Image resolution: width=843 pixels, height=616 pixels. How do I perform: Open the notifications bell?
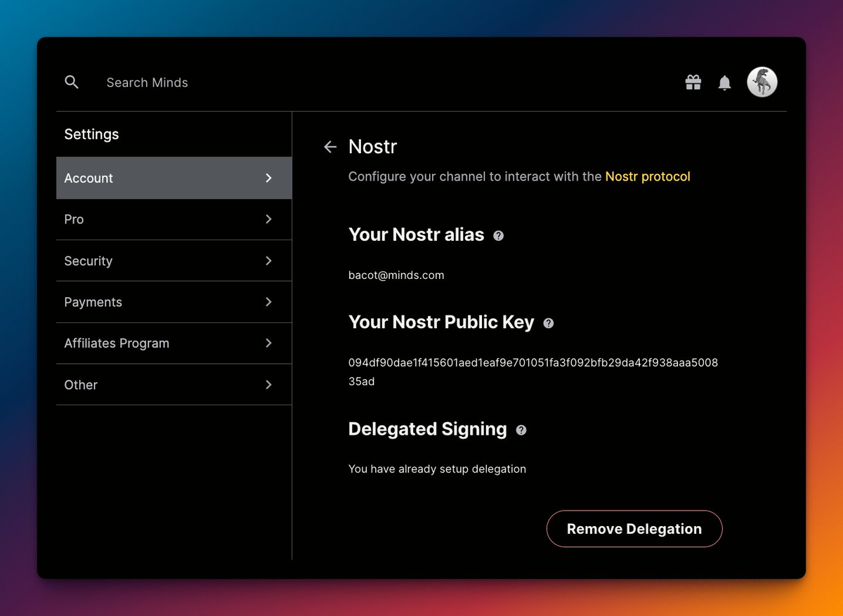pos(725,83)
